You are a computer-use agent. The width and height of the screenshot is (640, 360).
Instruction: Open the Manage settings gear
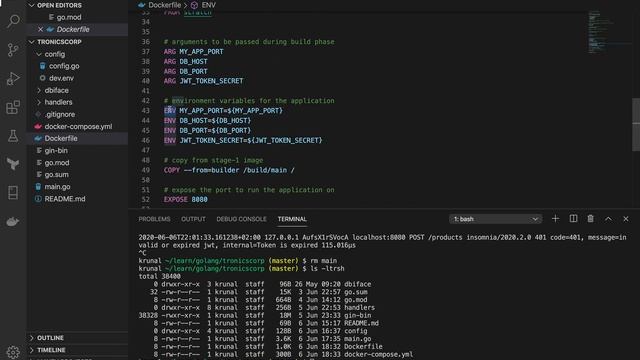coord(13,352)
